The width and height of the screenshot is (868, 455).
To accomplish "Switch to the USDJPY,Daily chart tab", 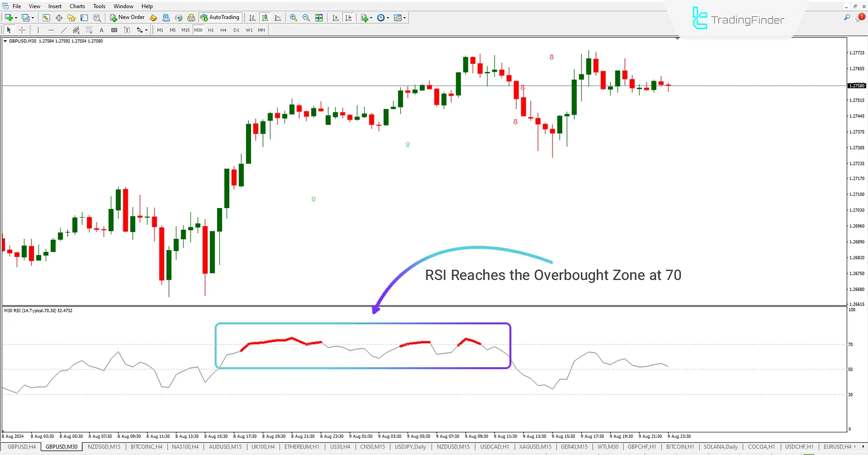I will click(x=410, y=447).
